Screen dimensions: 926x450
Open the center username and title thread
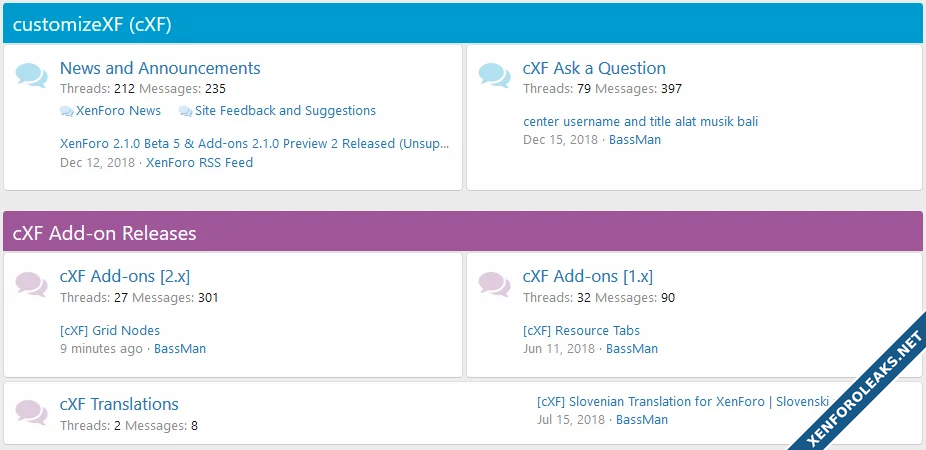(640, 121)
